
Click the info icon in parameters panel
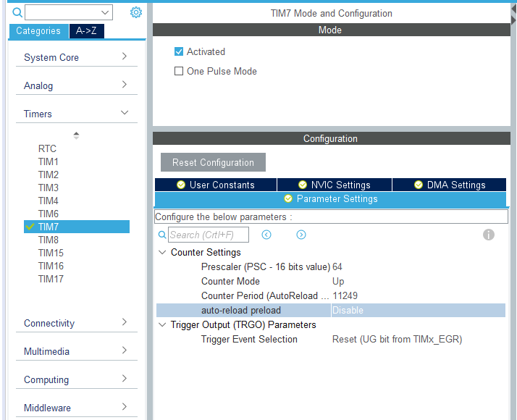(489, 235)
